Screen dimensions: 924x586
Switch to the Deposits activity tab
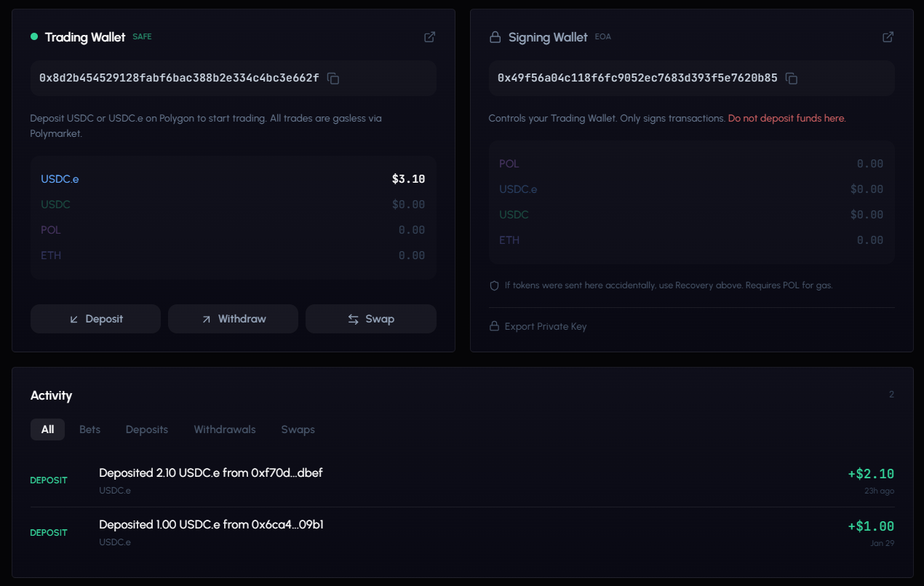click(146, 429)
